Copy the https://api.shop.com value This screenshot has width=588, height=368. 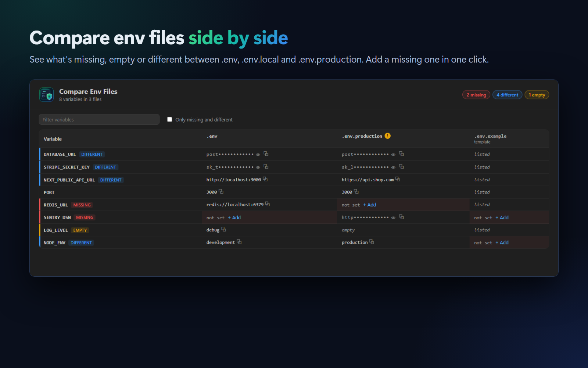[x=398, y=179]
